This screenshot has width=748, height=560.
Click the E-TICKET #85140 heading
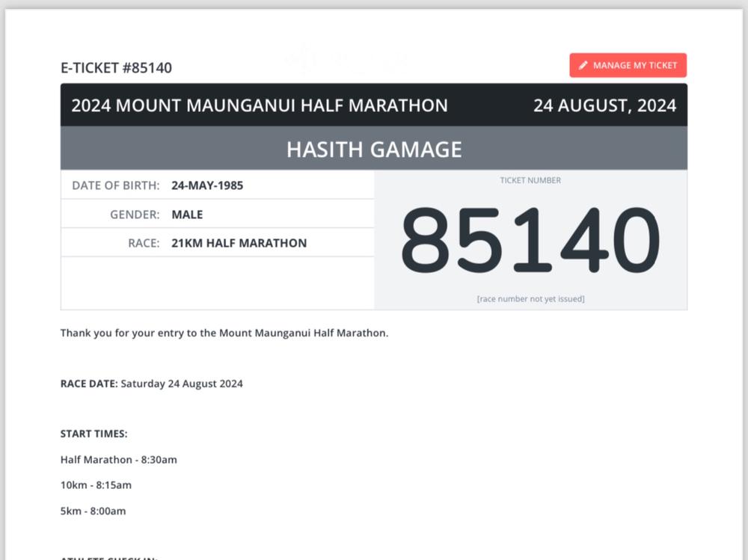(116, 68)
